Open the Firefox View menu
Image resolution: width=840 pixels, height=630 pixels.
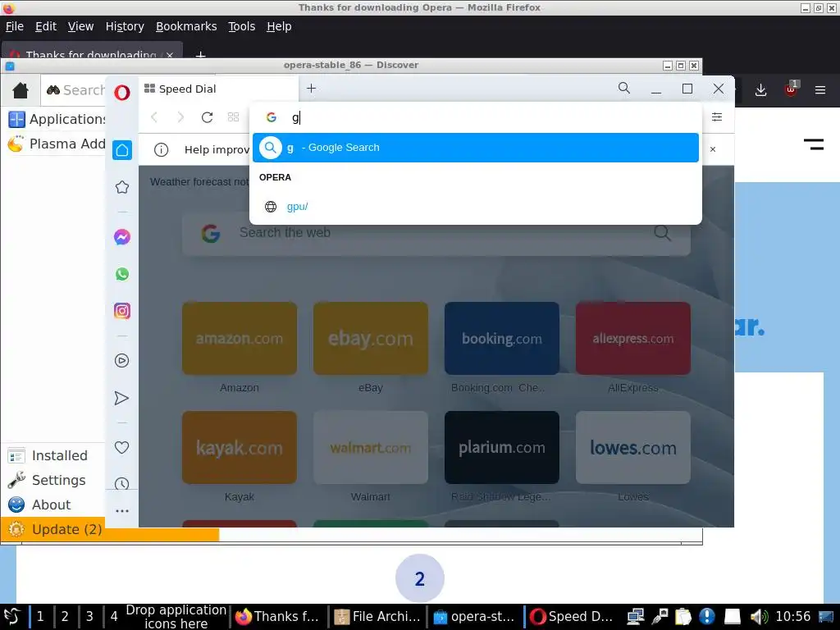coord(80,26)
